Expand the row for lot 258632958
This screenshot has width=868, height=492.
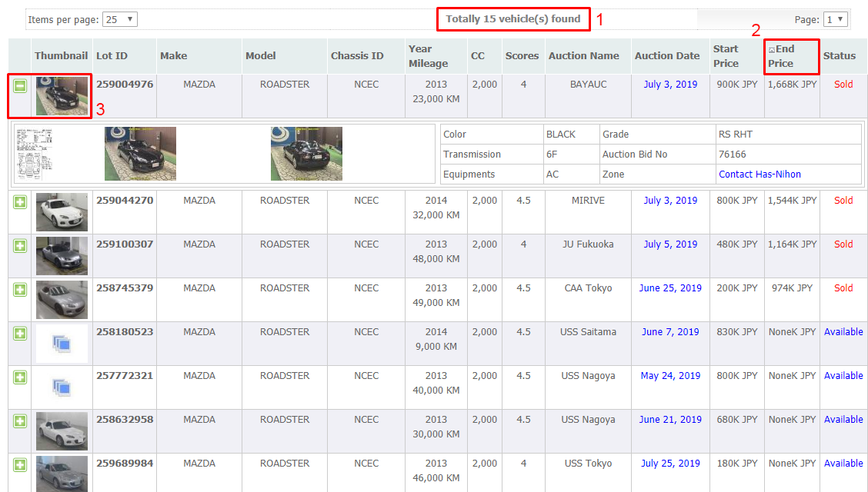pos(20,421)
